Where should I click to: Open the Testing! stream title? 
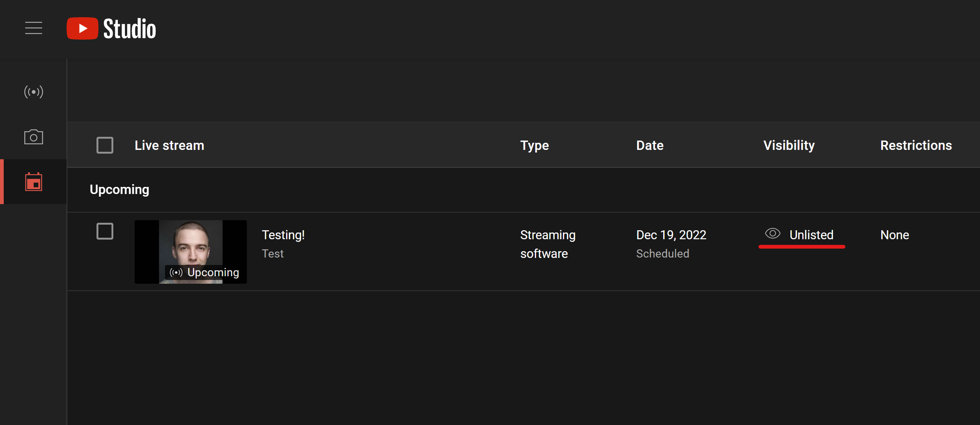283,234
